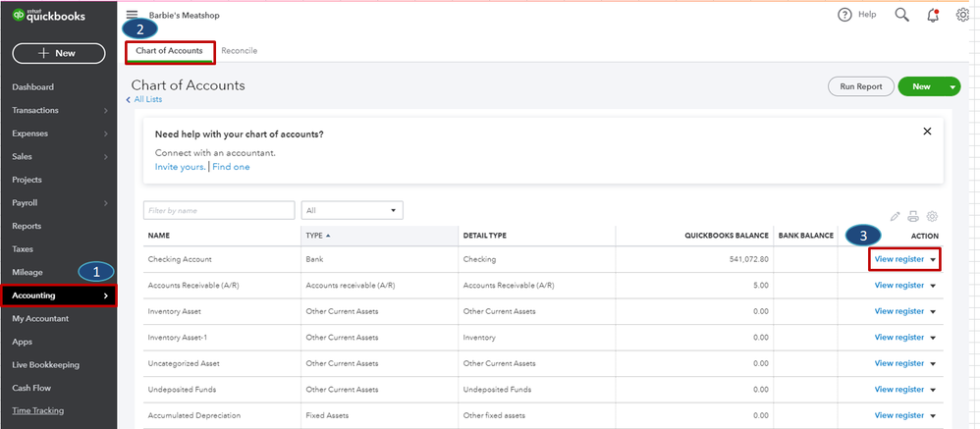This screenshot has width=980, height=429.
Task: Open Cash Flow in the sidebar
Action: (x=31, y=388)
